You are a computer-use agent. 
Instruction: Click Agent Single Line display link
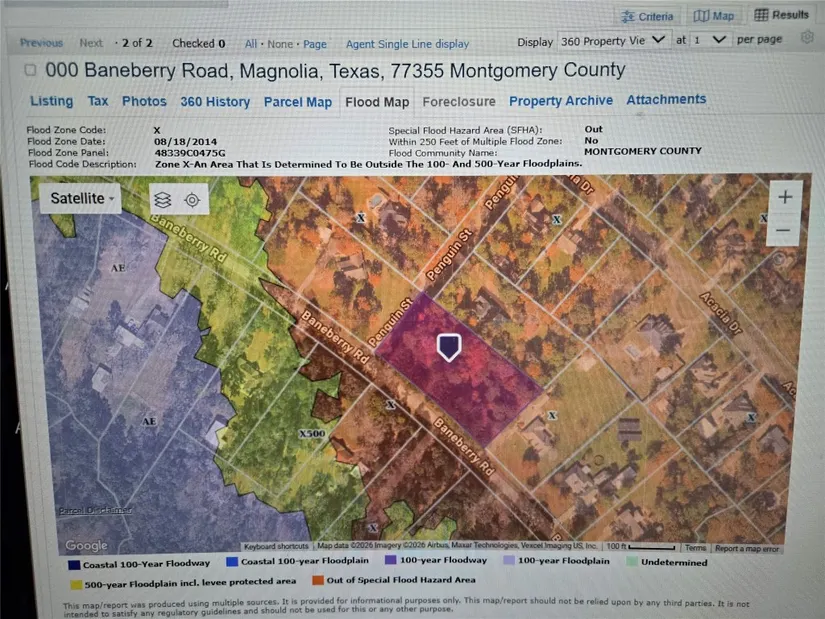point(407,44)
